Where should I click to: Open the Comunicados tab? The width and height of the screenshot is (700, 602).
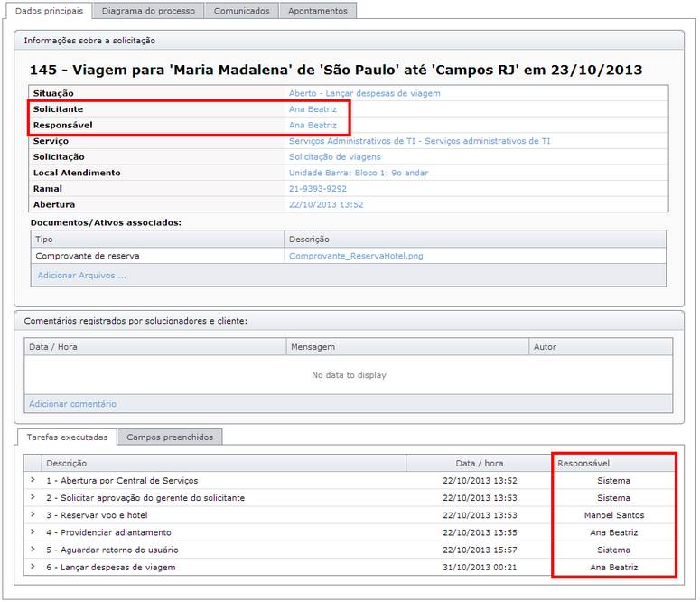coord(240,11)
